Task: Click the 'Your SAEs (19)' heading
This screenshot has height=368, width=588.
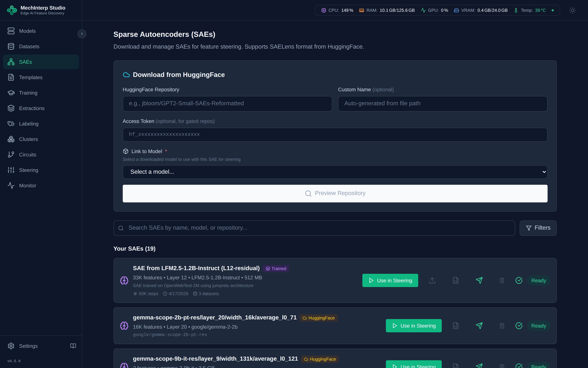Action: (x=134, y=249)
